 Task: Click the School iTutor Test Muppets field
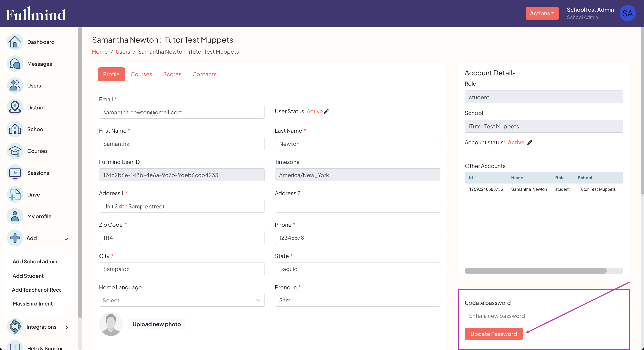[544, 126]
